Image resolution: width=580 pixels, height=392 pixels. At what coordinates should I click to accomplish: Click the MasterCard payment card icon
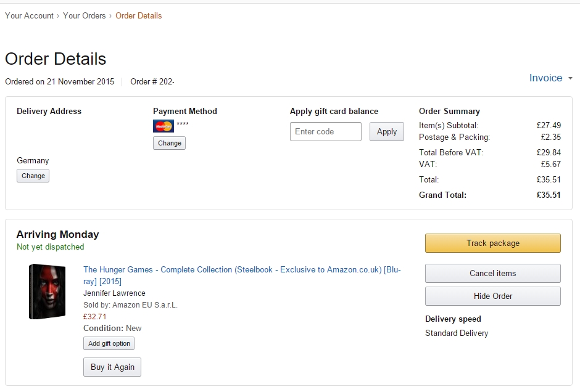click(x=163, y=126)
